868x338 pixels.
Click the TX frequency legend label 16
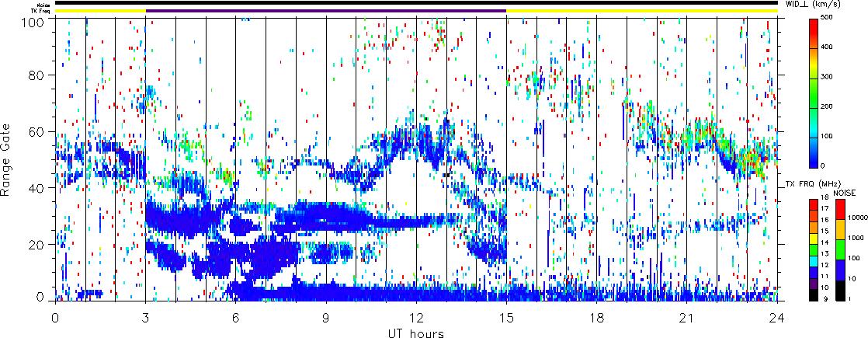[825, 220]
